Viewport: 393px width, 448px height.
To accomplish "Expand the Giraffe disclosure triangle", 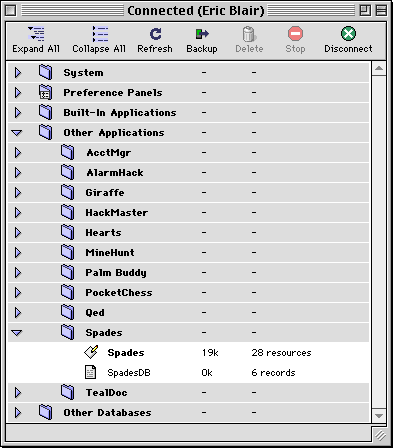I will 18,192.
